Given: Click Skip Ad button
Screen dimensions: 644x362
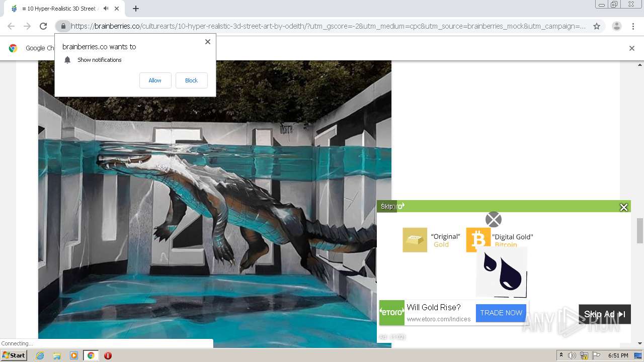Looking at the screenshot, I should 605,314.
